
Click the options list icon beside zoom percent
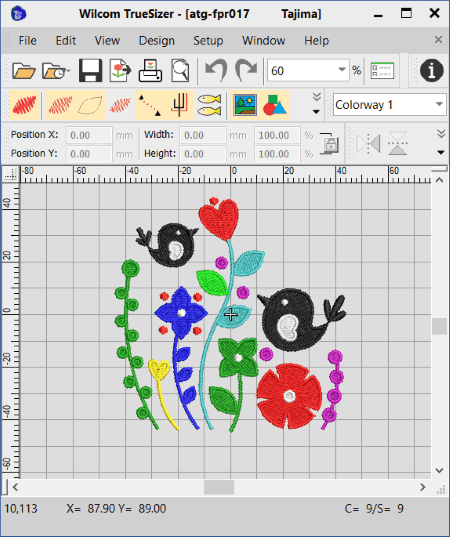click(382, 71)
